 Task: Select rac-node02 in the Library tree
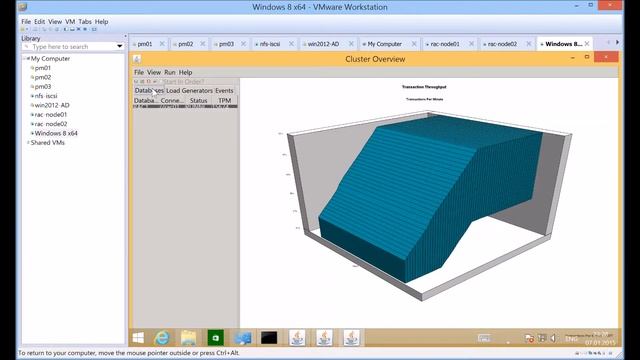51,124
